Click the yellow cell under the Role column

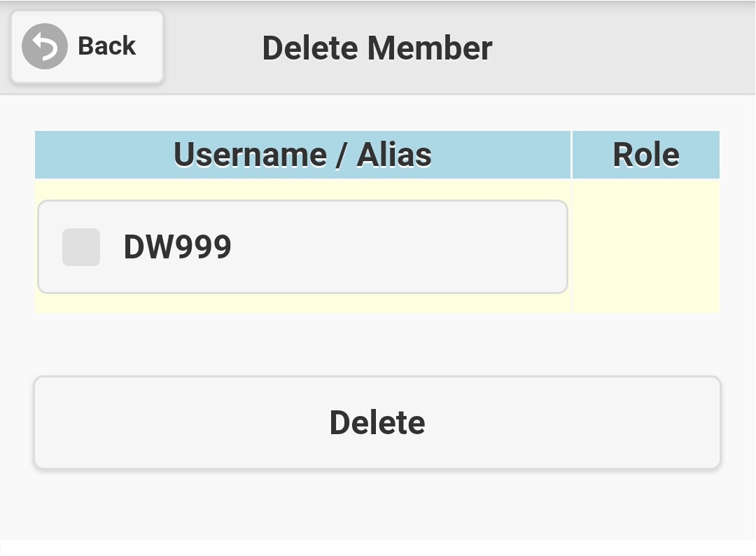tap(645, 246)
